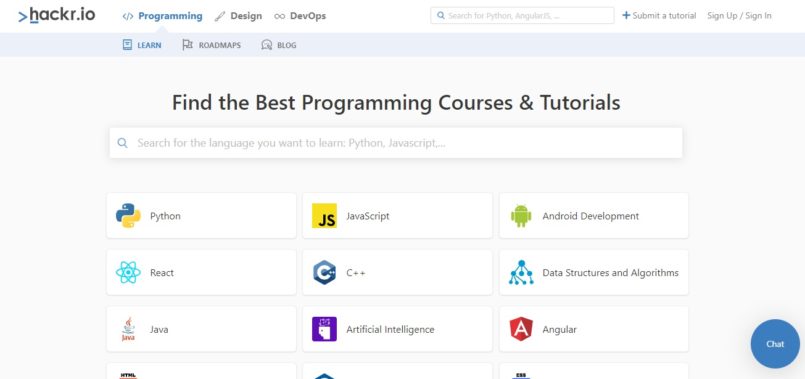Focus the main language search box
The width and height of the screenshot is (805, 379).
click(x=396, y=143)
